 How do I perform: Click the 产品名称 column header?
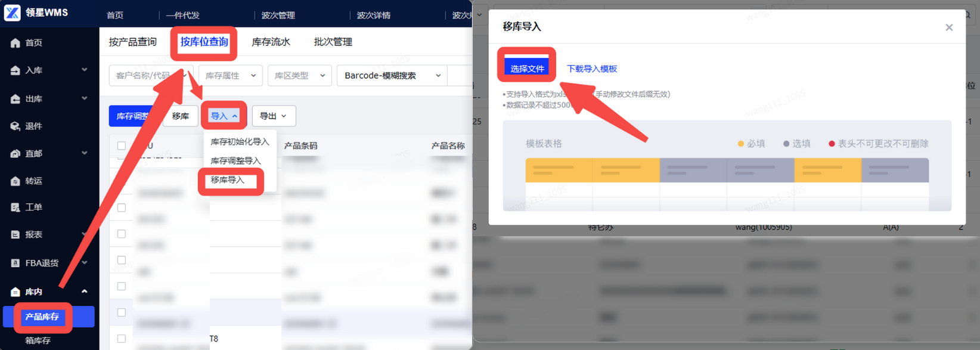[448, 146]
